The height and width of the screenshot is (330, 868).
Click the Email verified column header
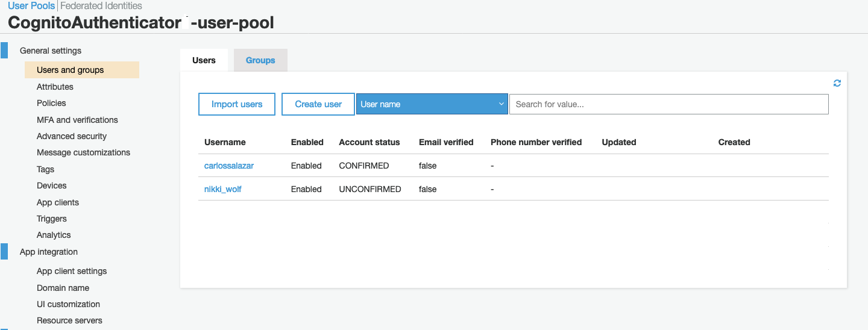(x=446, y=142)
